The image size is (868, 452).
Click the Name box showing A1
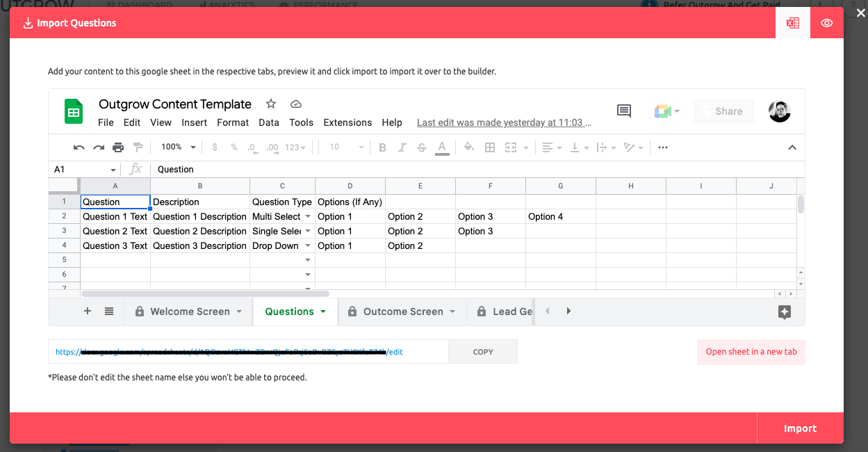tap(85, 169)
